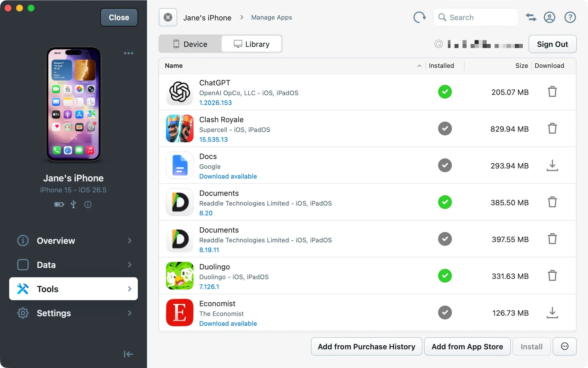Click Duolingo's green installed checkmark
This screenshot has width=588, height=368.
pos(445,276)
